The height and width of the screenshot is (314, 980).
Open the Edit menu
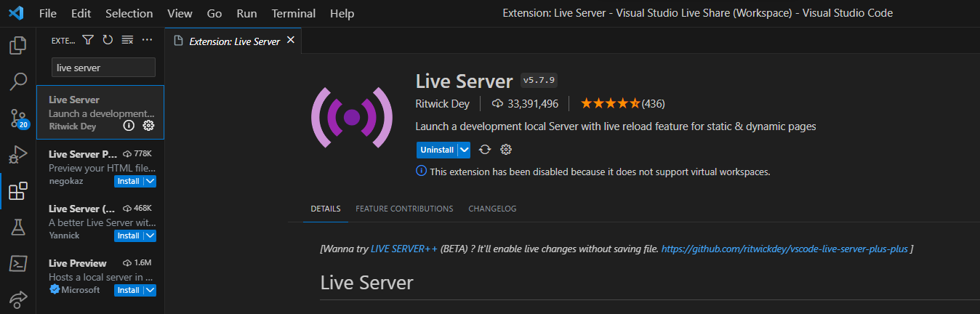click(x=81, y=13)
